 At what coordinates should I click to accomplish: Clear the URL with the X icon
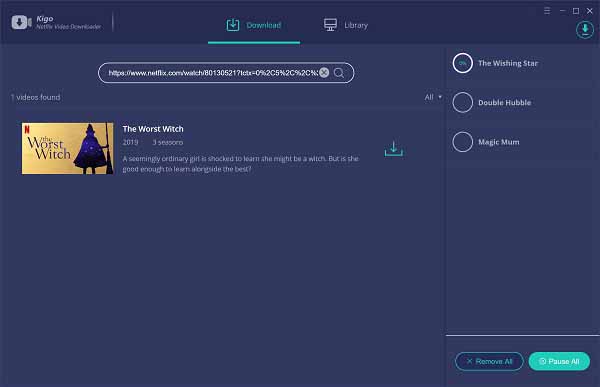point(324,73)
